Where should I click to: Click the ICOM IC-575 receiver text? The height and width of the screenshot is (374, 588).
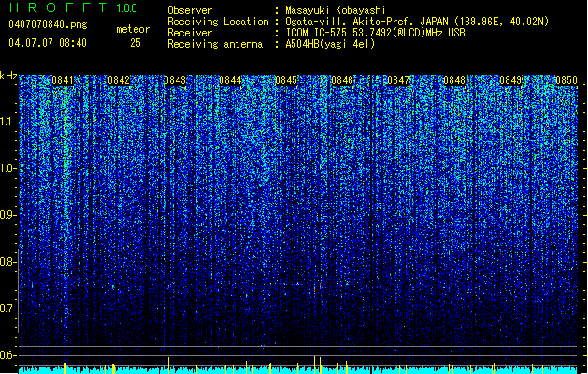(375, 33)
